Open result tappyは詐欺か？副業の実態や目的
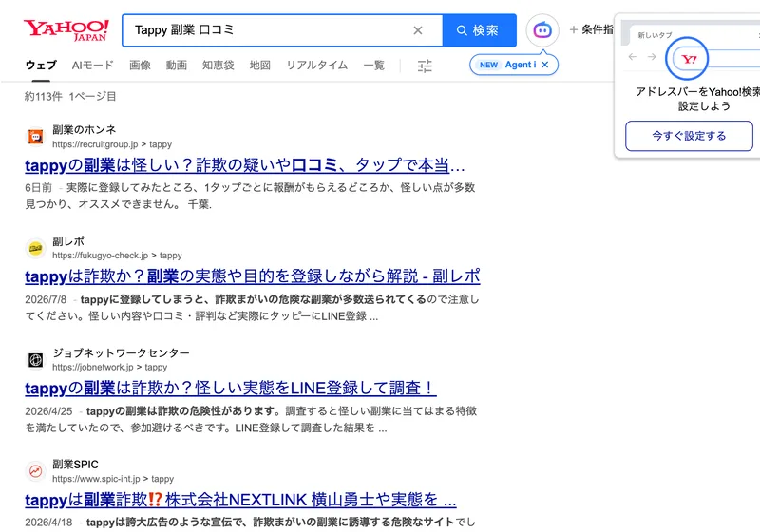Screen dimensions: 760x532 pyautogui.click(x=253, y=276)
